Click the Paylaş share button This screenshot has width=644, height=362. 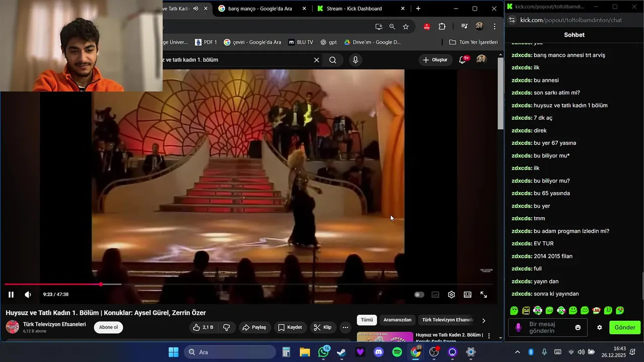pyautogui.click(x=254, y=327)
